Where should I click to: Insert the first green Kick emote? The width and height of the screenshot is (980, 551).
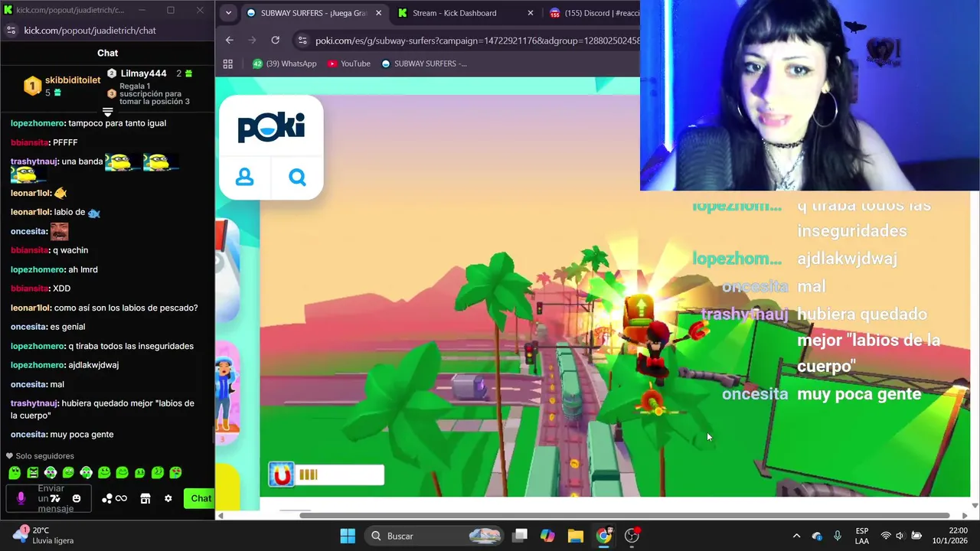15,473
